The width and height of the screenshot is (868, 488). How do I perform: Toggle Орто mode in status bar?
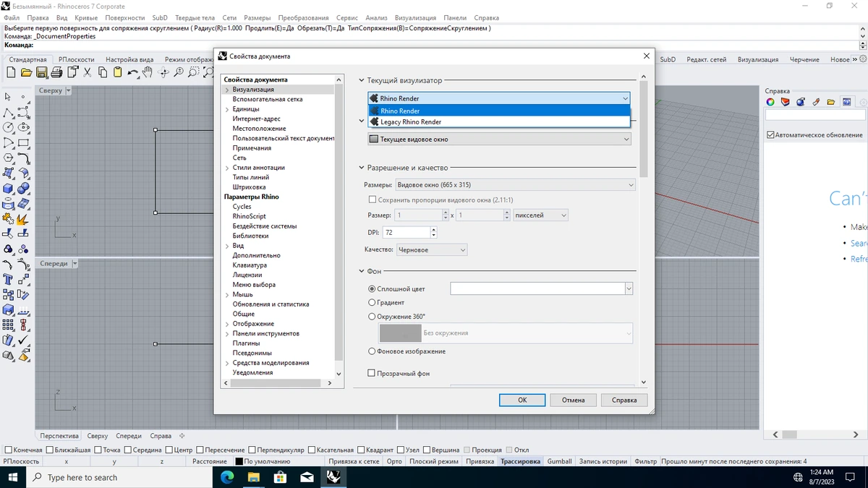pyautogui.click(x=394, y=461)
